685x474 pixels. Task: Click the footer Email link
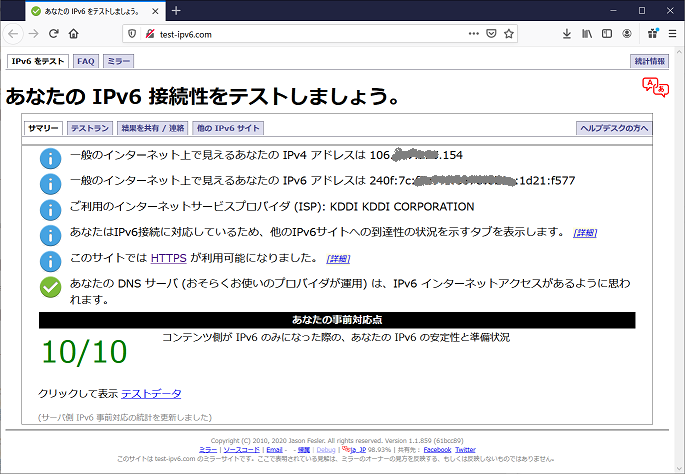[274, 450]
